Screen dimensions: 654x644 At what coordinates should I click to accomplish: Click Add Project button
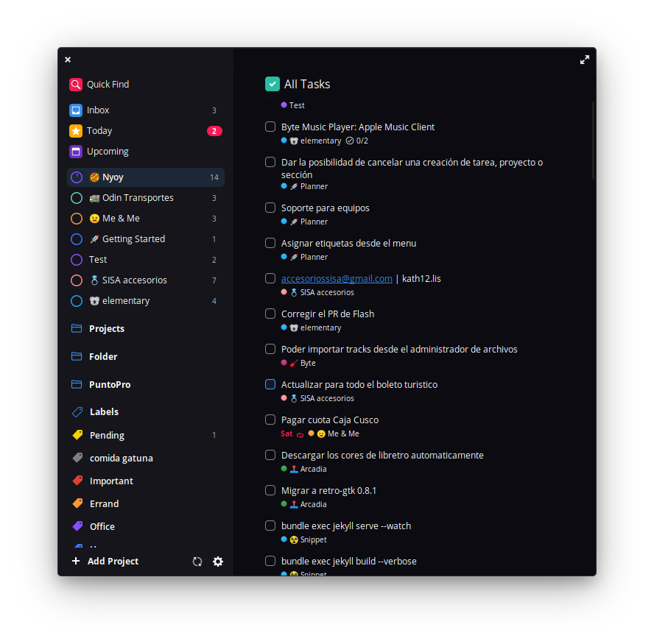coord(105,562)
